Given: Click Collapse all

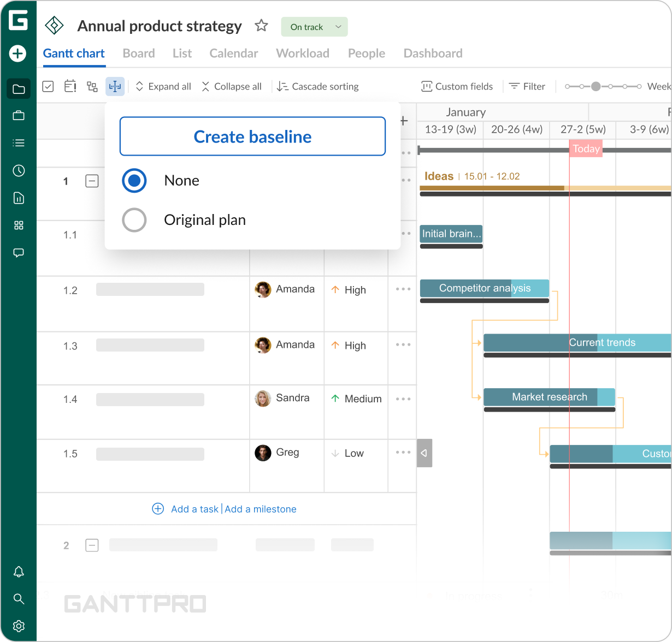Looking at the screenshot, I should 232,86.
